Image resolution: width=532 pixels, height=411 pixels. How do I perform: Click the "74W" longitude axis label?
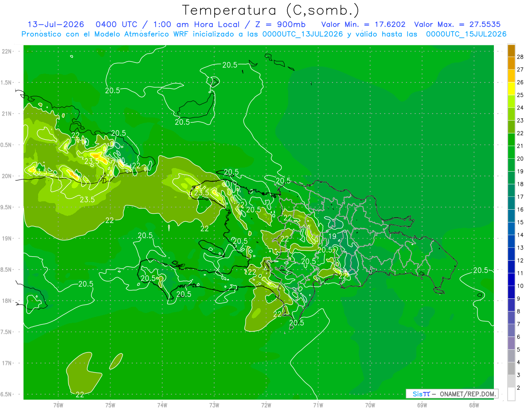[x=162, y=405]
